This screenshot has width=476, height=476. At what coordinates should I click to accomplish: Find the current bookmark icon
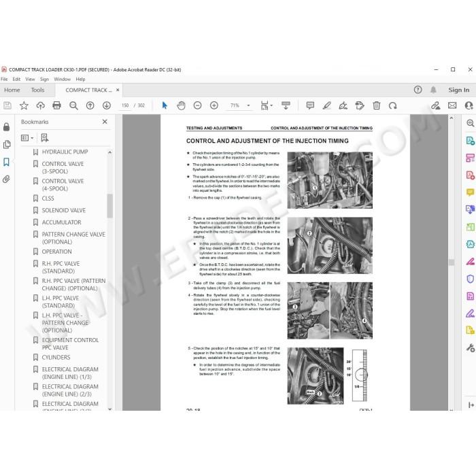[45, 138]
